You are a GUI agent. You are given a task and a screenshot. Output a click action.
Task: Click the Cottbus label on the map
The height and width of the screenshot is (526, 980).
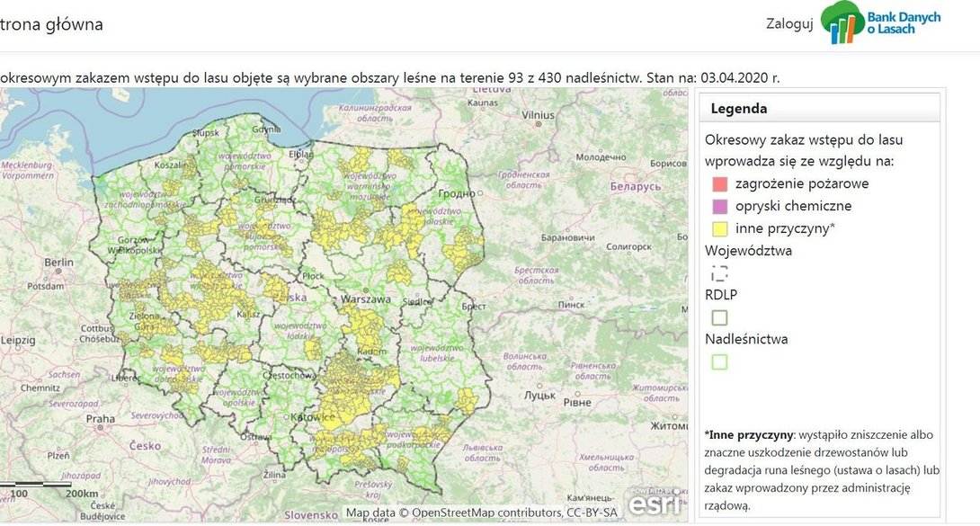pyautogui.click(x=97, y=328)
